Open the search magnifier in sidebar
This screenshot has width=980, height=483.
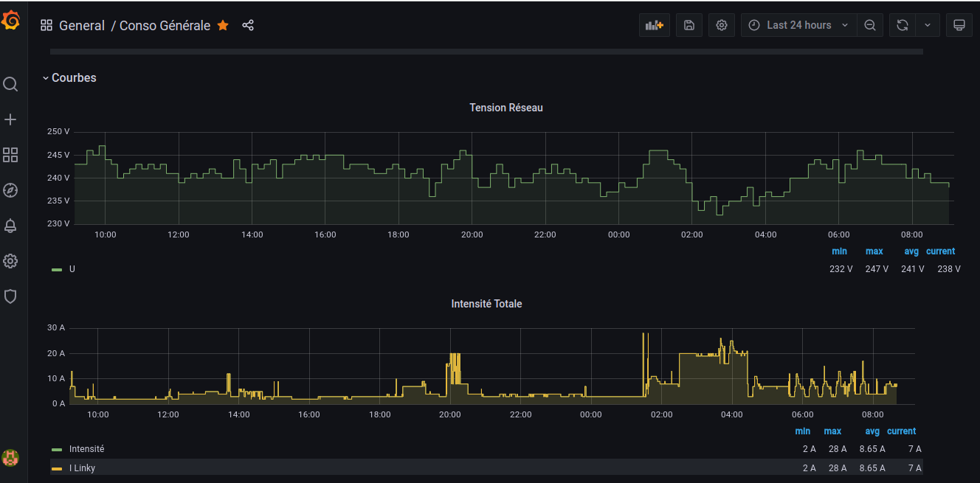(10, 84)
